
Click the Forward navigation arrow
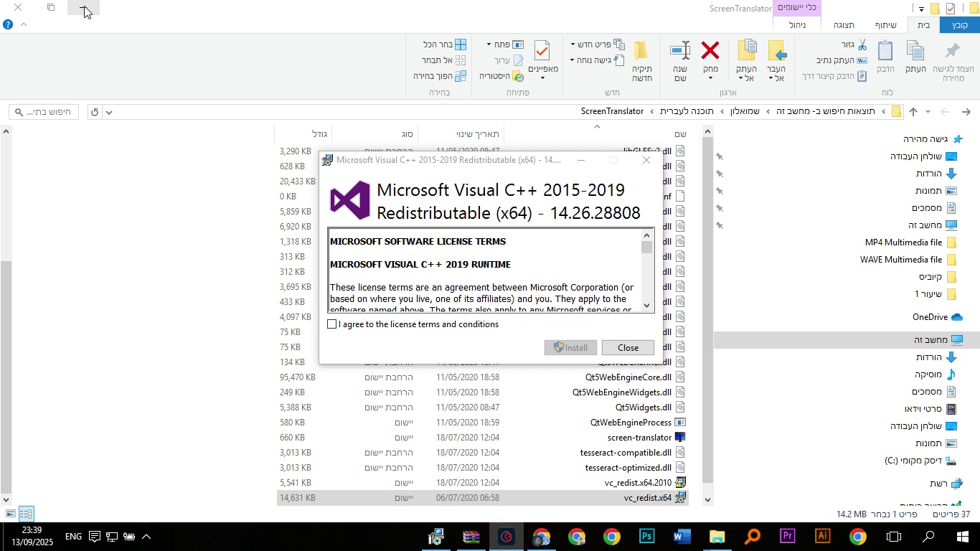tap(945, 111)
